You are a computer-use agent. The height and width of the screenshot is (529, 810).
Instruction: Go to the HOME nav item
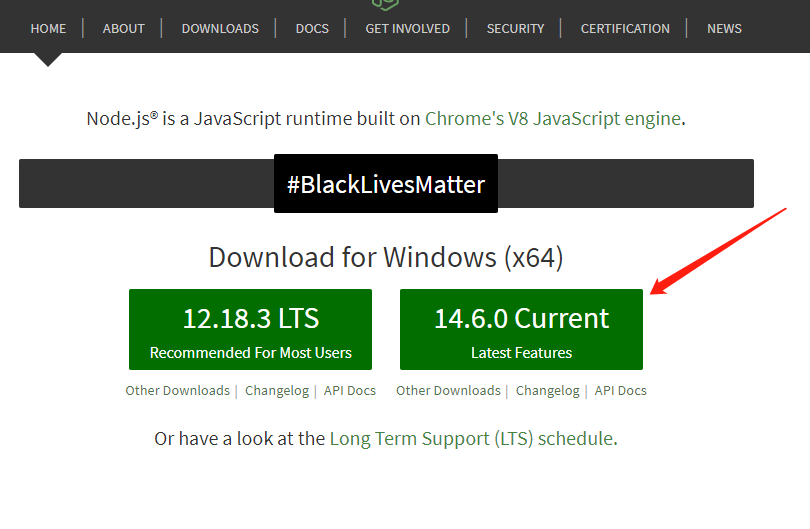coord(48,28)
